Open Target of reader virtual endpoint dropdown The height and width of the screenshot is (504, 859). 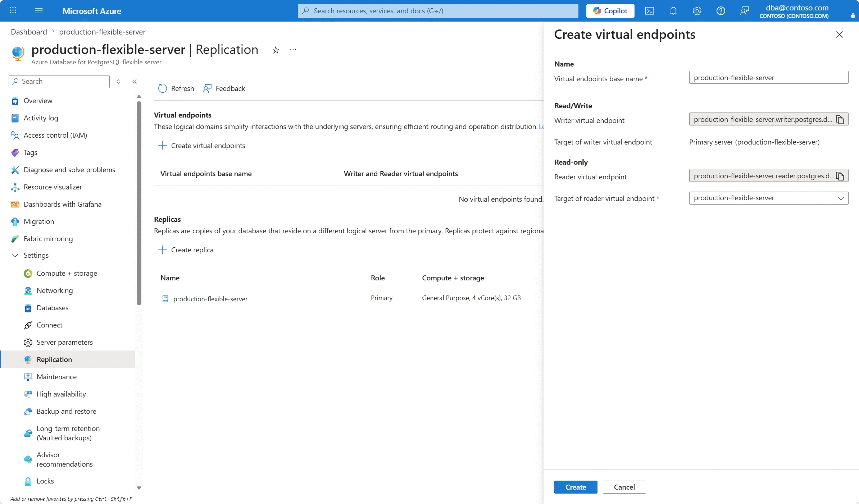pos(769,198)
